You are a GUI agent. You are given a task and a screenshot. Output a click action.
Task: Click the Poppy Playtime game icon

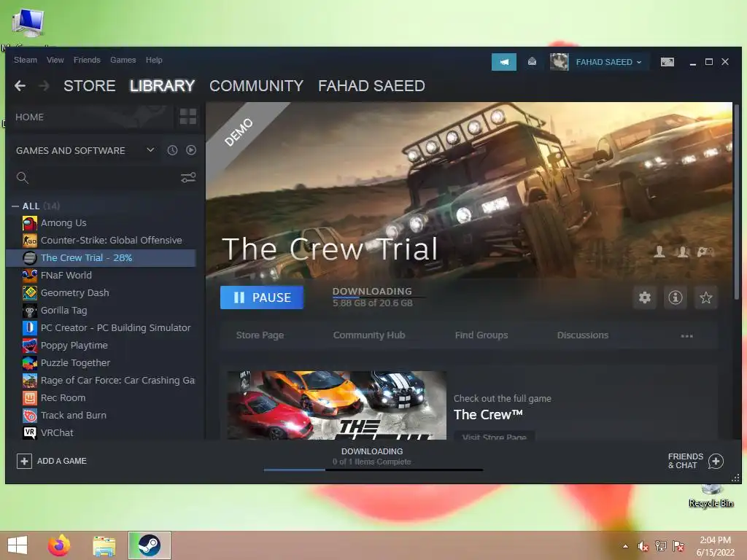point(29,345)
